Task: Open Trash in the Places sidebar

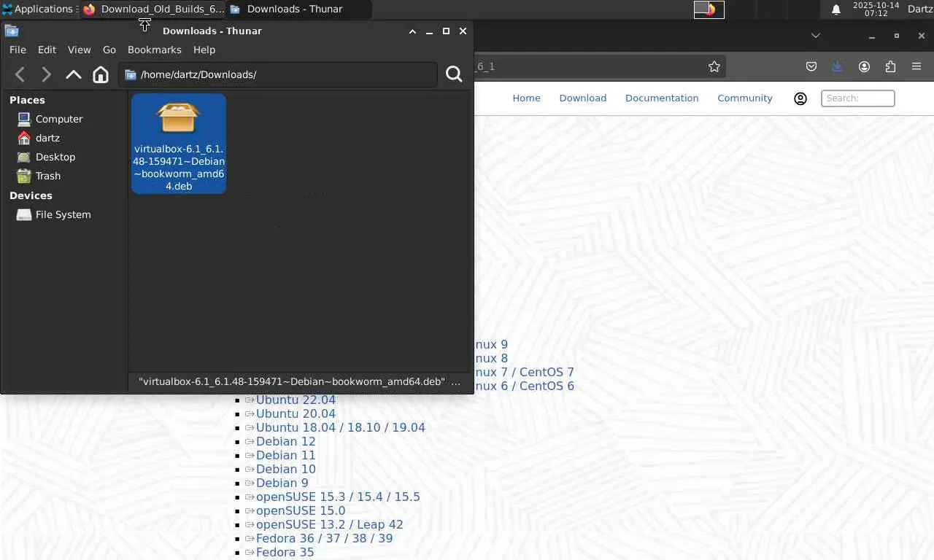Action: tap(48, 176)
